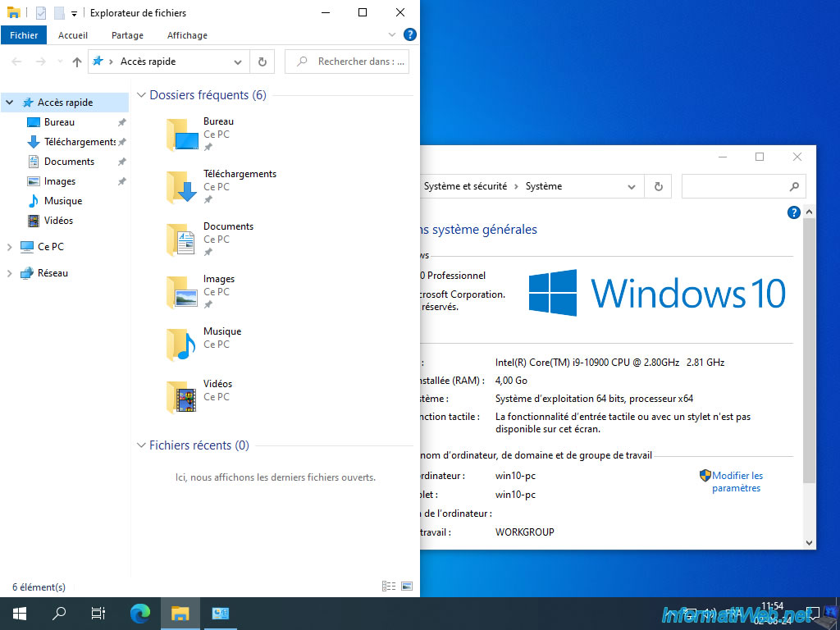The width and height of the screenshot is (840, 630).
Task: Open the blue help icon in File Explorer
Action: (x=410, y=35)
